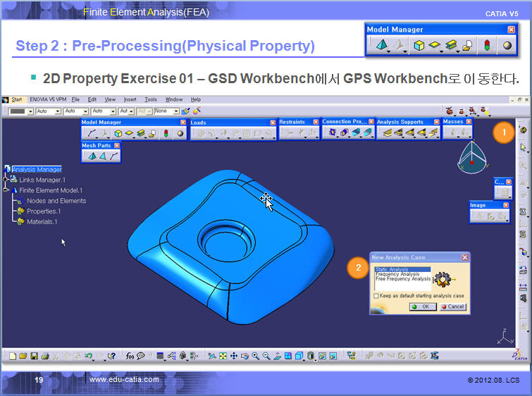Image resolution: width=532 pixels, height=396 pixels.
Task: Collapse the Finite Element Model.1 node
Action: point(5,190)
